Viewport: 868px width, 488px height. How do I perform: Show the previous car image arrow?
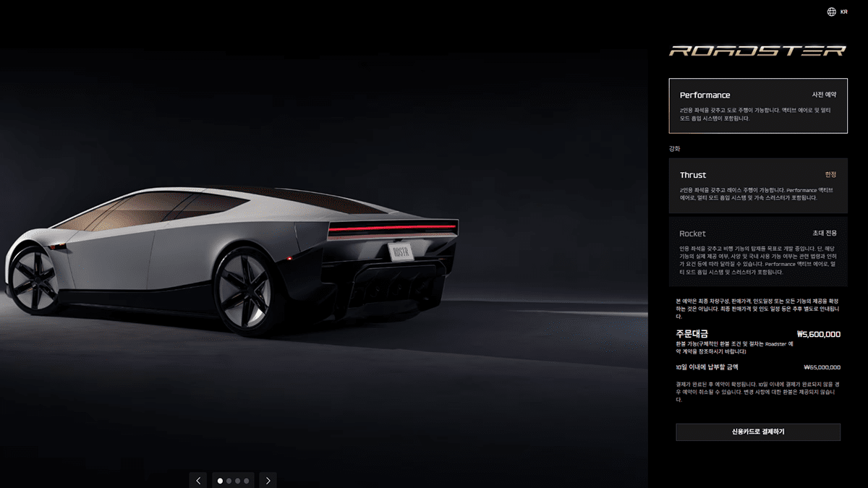198,480
